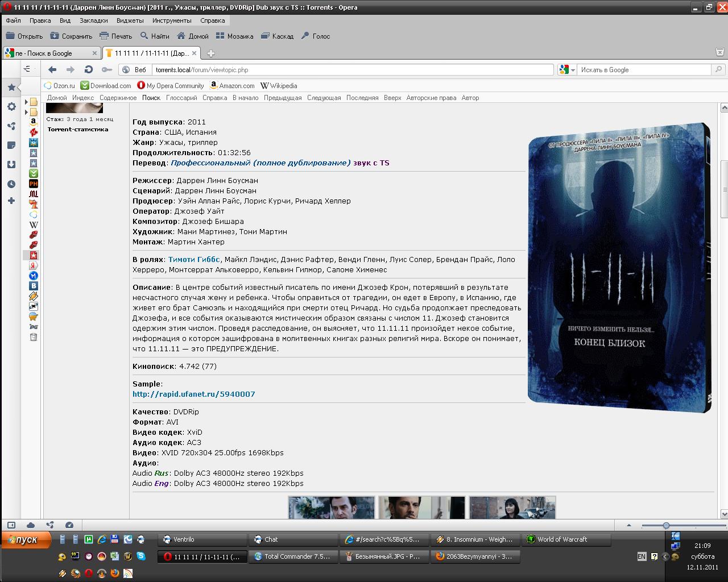Image resolution: width=728 pixels, height=582 pixels.
Task: Open the bookmarks panel trash bin
Action: [x=34, y=337]
